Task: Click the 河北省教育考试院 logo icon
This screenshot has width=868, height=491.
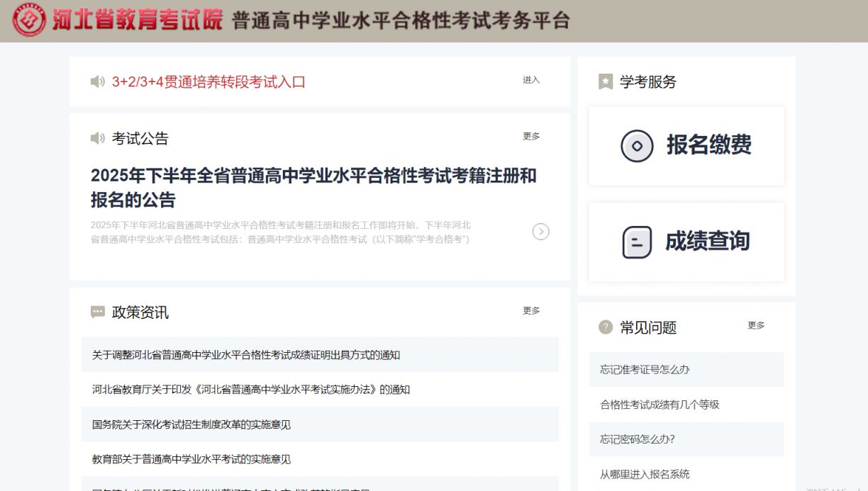Action: tap(27, 20)
